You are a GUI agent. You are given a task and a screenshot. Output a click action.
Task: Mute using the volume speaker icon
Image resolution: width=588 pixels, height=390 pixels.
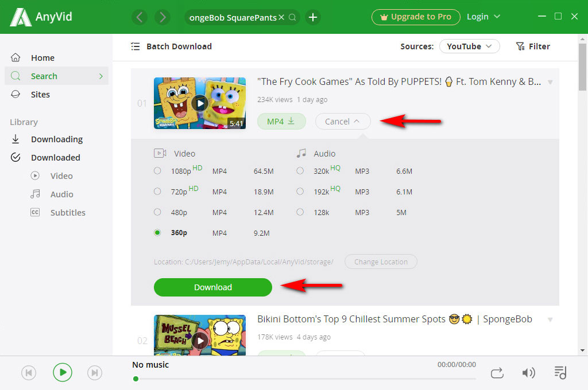(528, 373)
